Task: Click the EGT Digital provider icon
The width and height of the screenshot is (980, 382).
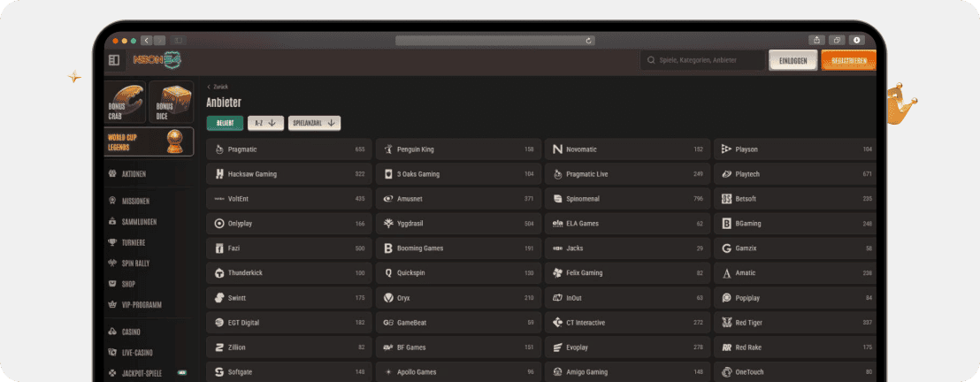Action: 219,323
